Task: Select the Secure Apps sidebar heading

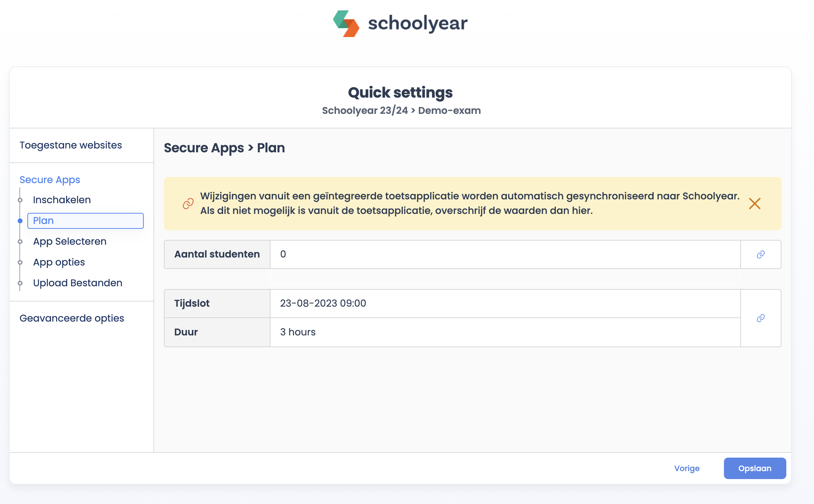Action: click(x=50, y=180)
